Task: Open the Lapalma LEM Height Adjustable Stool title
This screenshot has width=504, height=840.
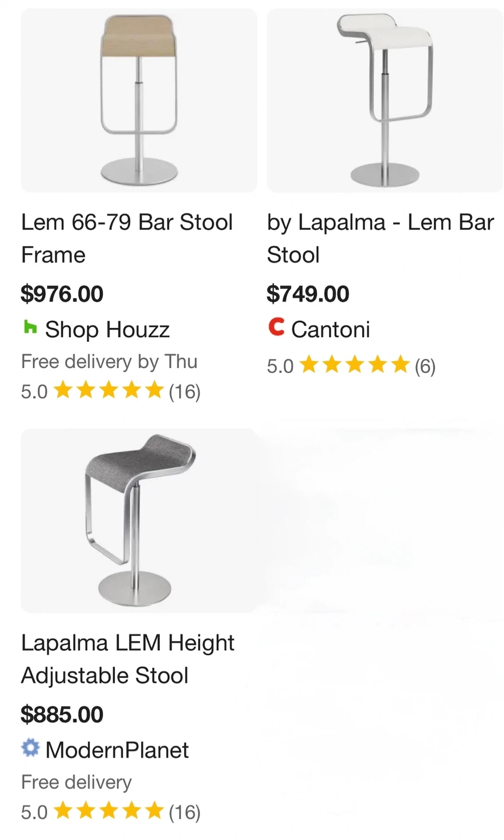Action: click(128, 659)
